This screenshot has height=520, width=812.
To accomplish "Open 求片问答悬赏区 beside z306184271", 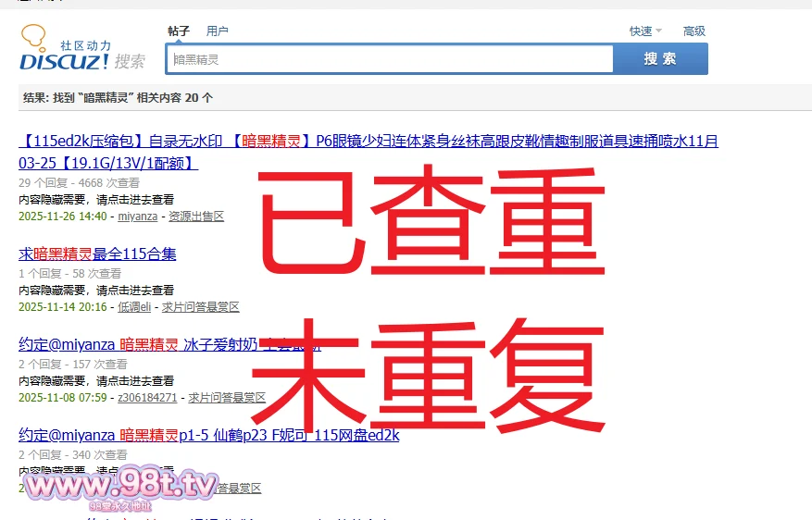I will [227, 397].
